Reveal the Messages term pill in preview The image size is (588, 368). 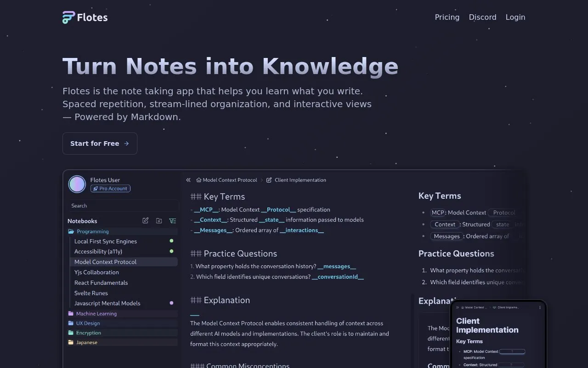tap(447, 236)
